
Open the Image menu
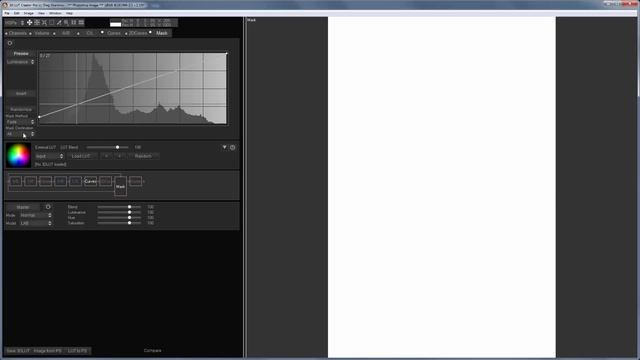(x=29, y=13)
